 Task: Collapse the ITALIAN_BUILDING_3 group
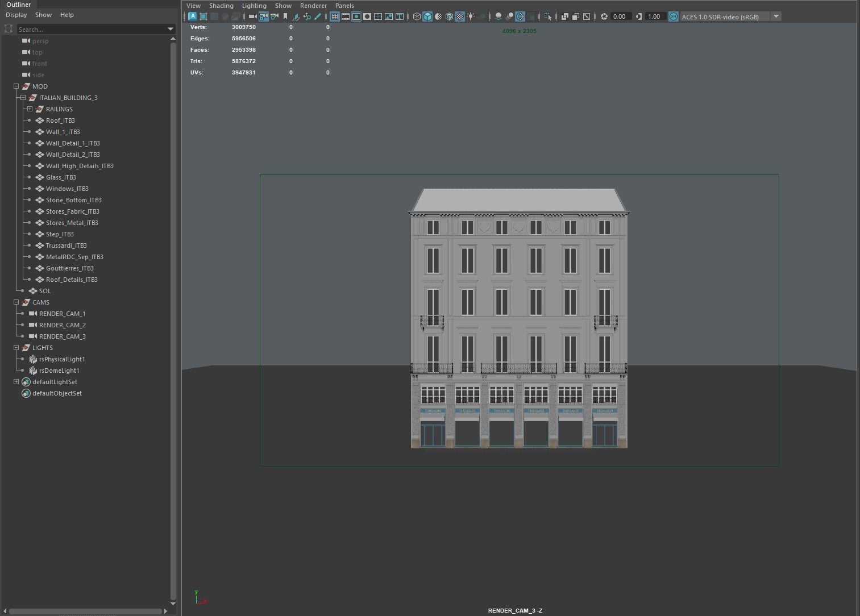click(x=23, y=98)
